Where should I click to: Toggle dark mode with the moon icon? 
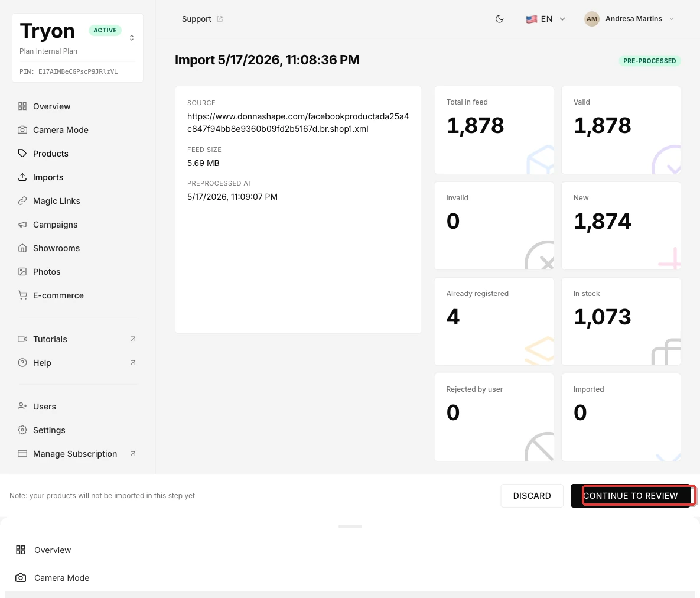(500, 19)
